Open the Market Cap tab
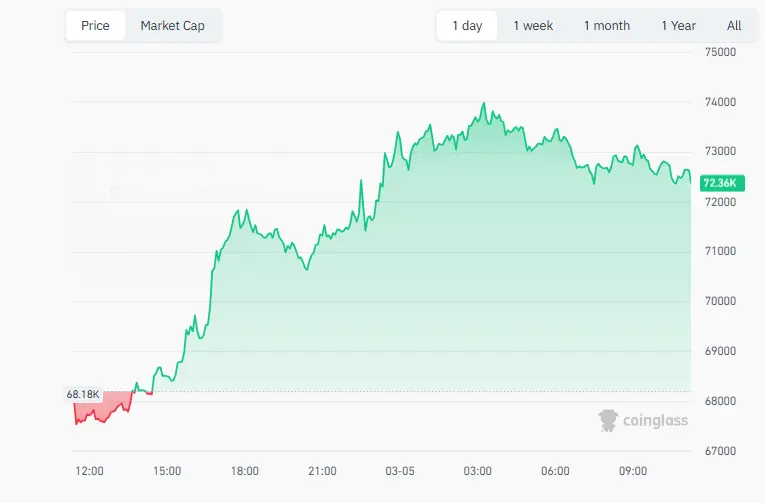 (172, 26)
